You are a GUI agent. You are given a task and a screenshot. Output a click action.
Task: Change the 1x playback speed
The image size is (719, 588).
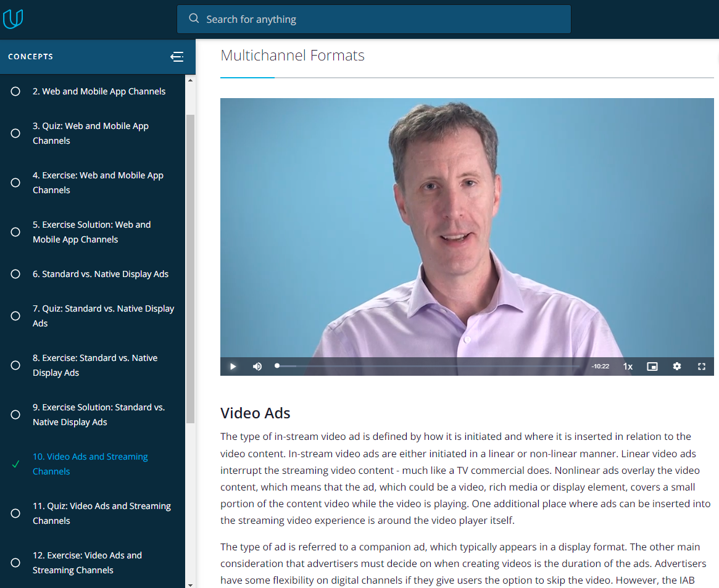pyautogui.click(x=628, y=366)
